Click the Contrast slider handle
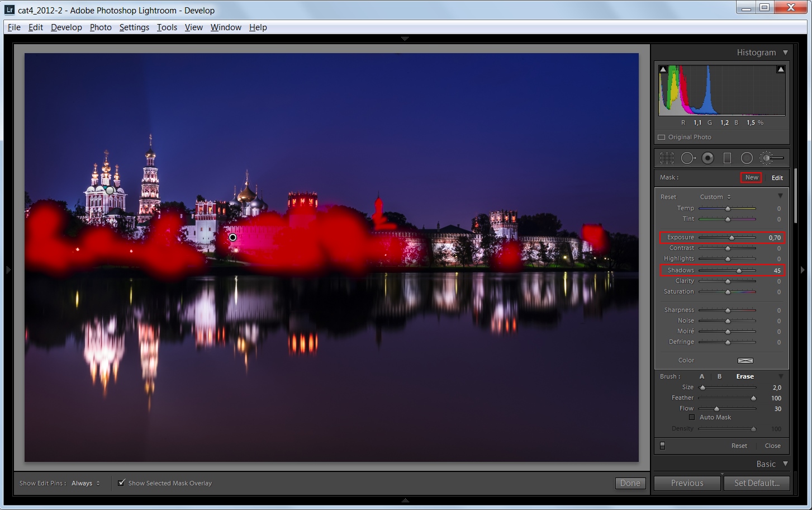812x510 pixels. [x=728, y=248]
